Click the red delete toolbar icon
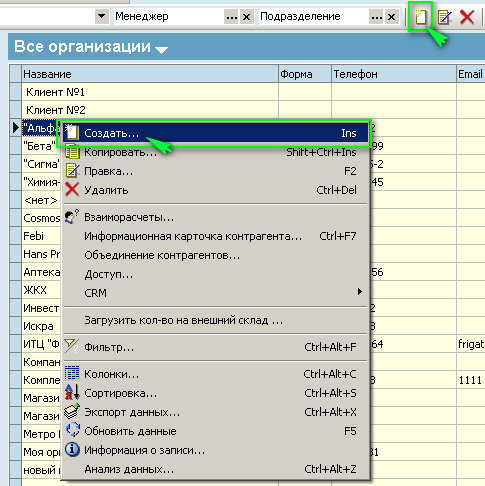 click(467, 17)
